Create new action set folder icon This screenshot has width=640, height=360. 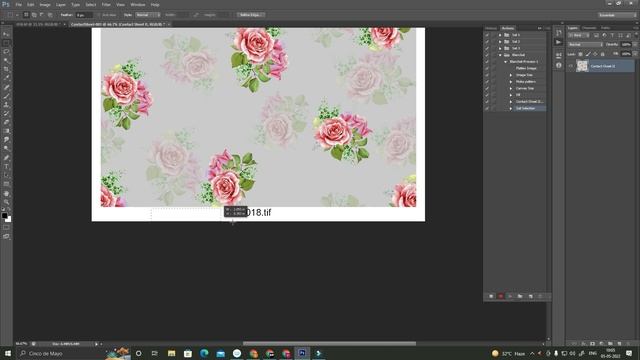point(520,296)
